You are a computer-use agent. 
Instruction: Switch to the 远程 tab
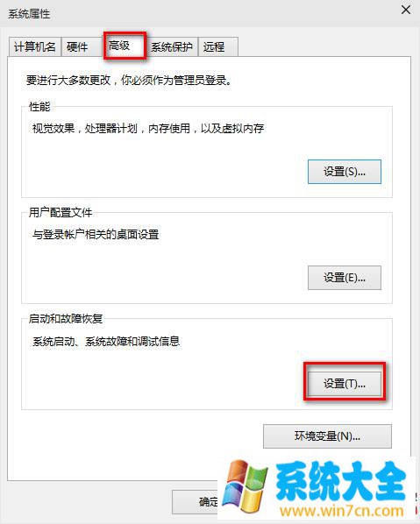[218, 46]
